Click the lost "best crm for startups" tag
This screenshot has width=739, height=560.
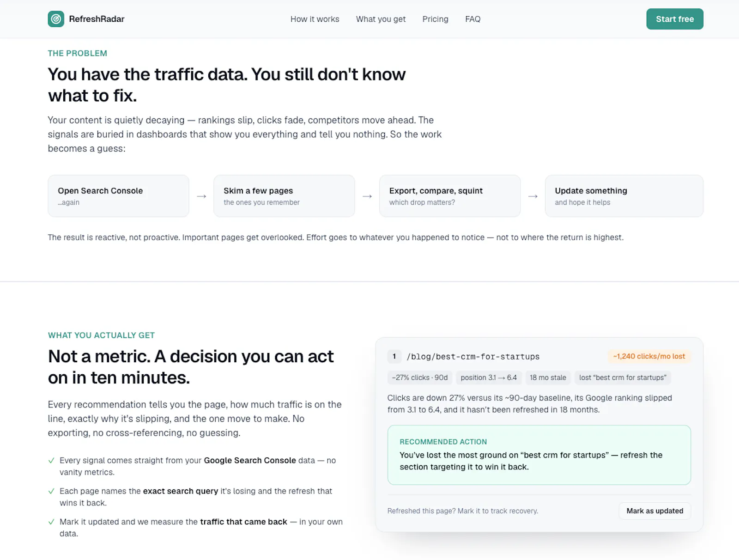click(x=623, y=377)
